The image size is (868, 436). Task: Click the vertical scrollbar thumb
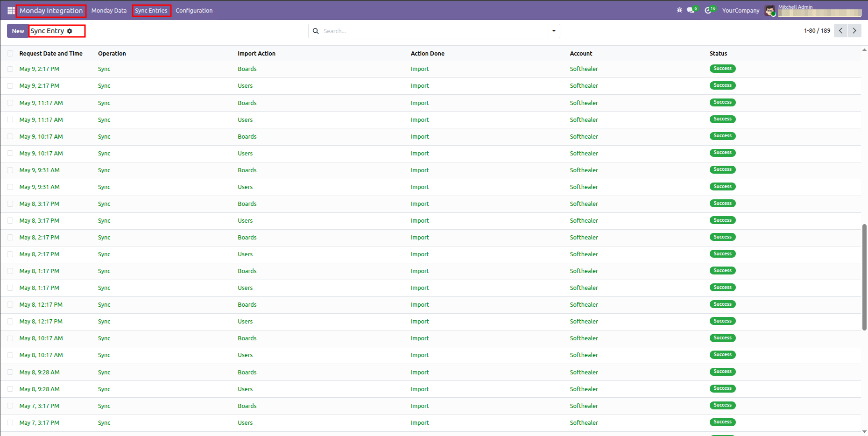[x=864, y=277]
